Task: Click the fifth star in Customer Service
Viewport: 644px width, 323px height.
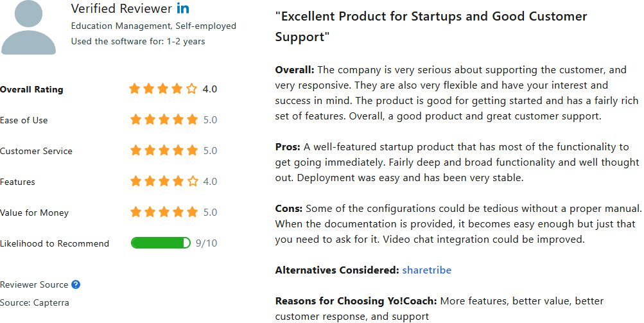Action: (x=192, y=150)
